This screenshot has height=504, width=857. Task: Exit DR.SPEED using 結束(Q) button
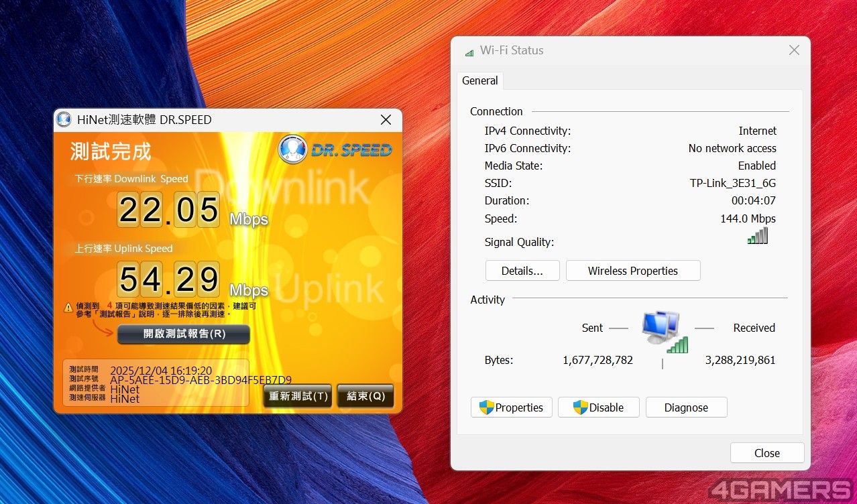click(365, 396)
